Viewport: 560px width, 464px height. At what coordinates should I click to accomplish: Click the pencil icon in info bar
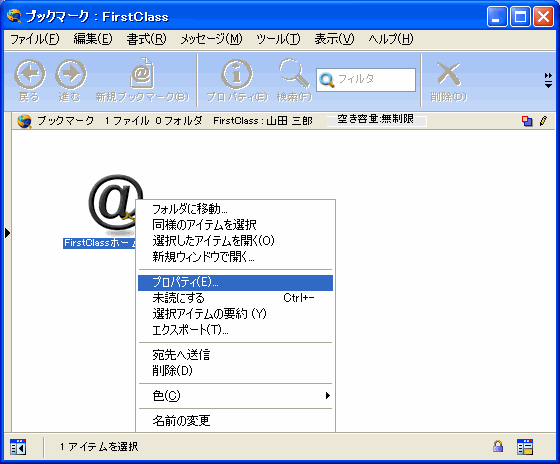click(543, 121)
